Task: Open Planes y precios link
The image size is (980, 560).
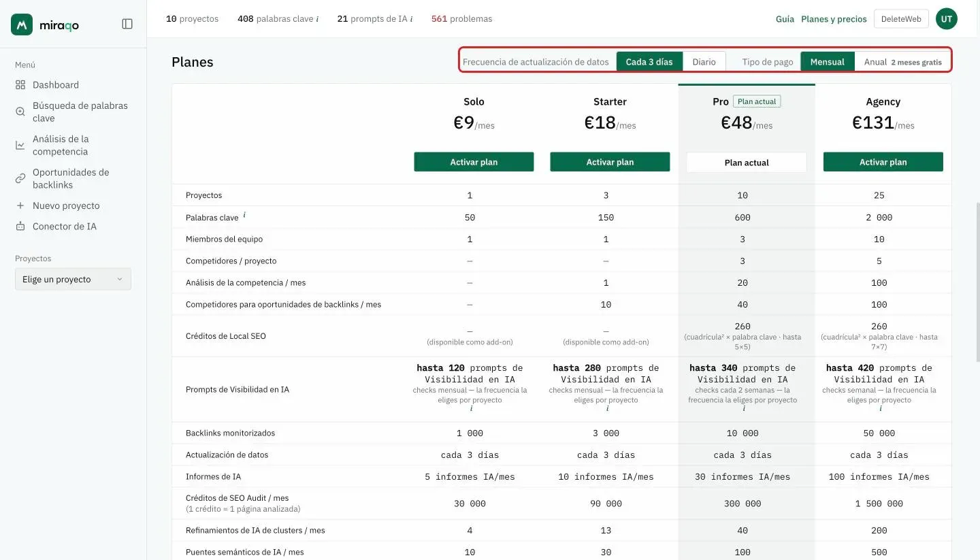Action: click(x=834, y=19)
